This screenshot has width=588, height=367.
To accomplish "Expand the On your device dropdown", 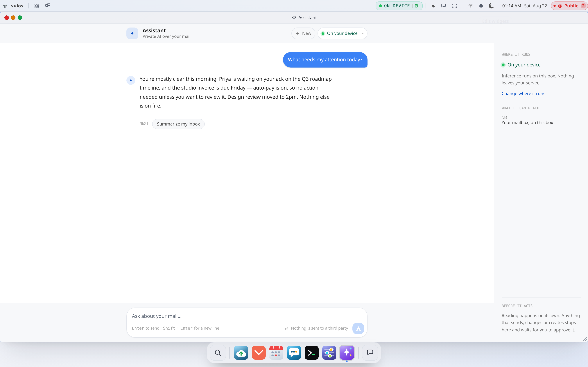I will click(342, 33).
